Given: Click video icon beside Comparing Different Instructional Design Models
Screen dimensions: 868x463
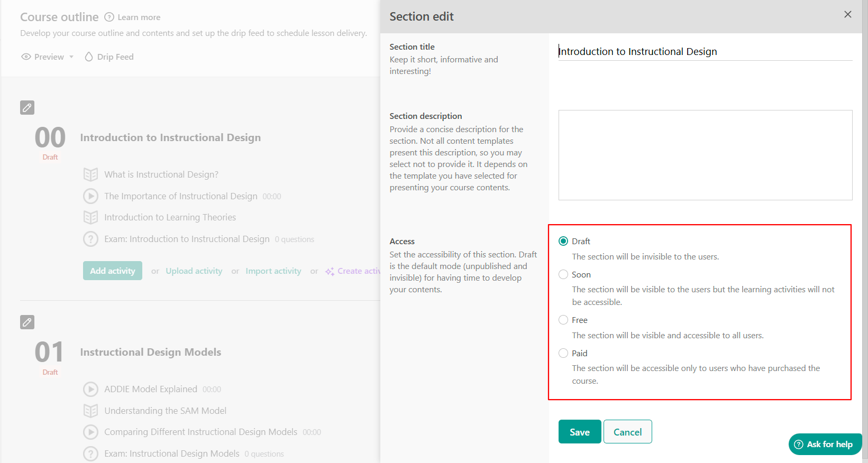Looking at the screenshot, I should coord(90,432).
